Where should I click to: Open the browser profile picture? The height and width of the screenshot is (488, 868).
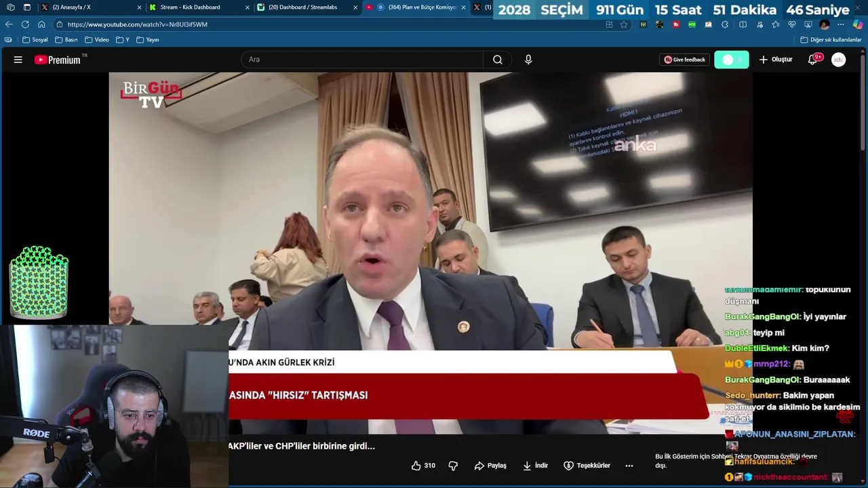(x=825, y=24)
